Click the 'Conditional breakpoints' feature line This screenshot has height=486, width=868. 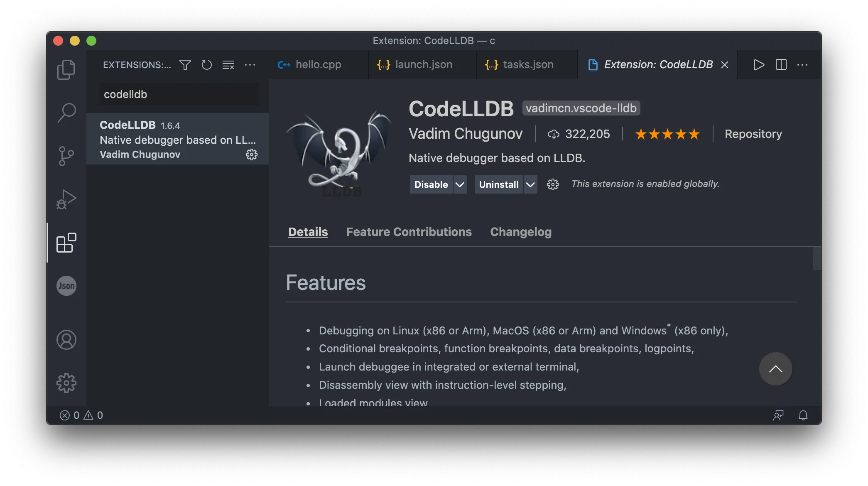(x=506, y=349)
